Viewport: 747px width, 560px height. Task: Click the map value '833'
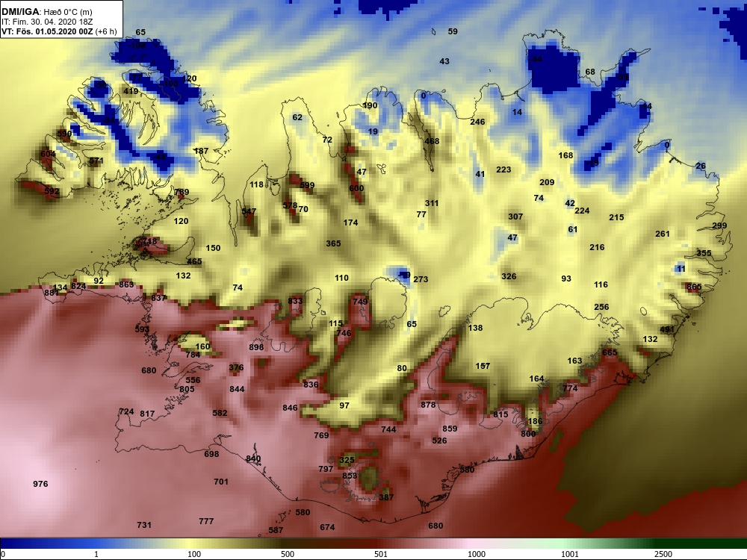click(x=295, y=301)
